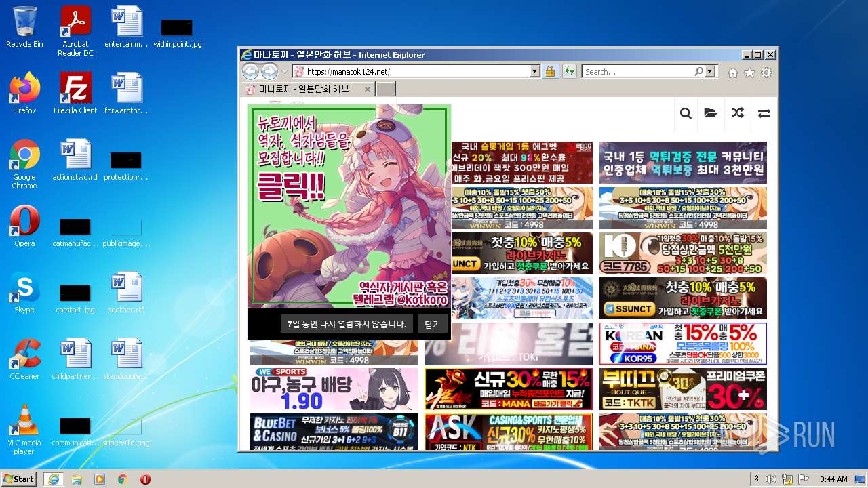The image size is (868, 488).
Task: Open the KOREAN KOR95 banner ad
Action: (683, 344)
